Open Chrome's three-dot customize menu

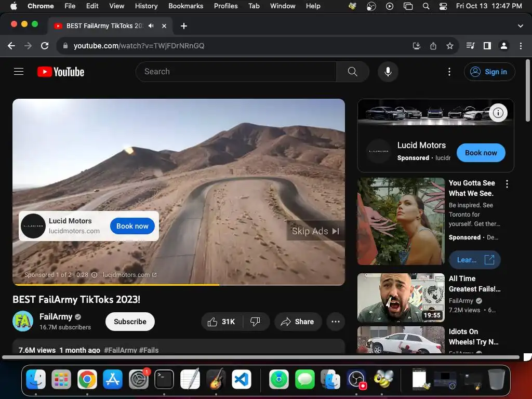pos(521,46)
